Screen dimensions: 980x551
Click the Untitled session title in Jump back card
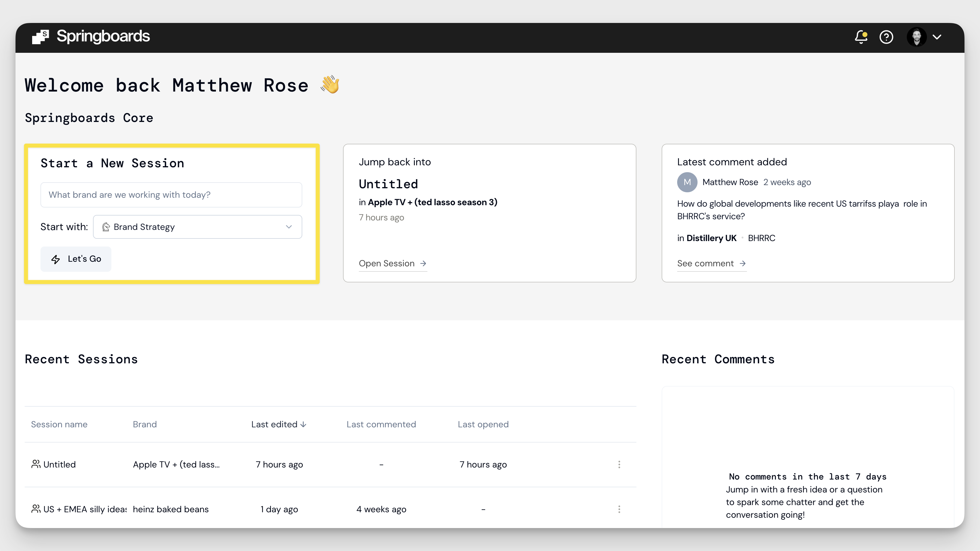click(388, 185)
